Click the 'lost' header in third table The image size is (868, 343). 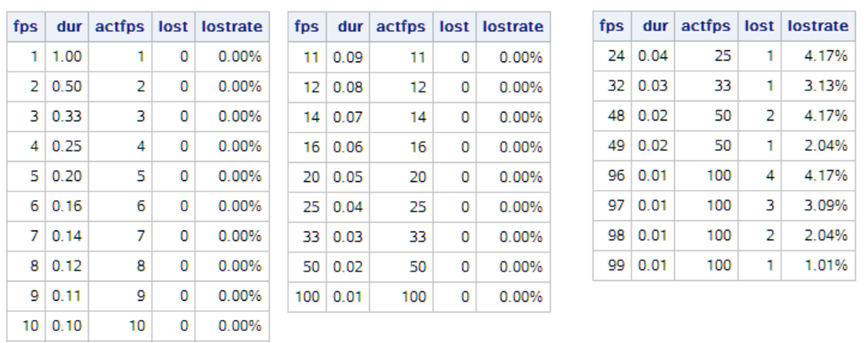click(759, 26)
